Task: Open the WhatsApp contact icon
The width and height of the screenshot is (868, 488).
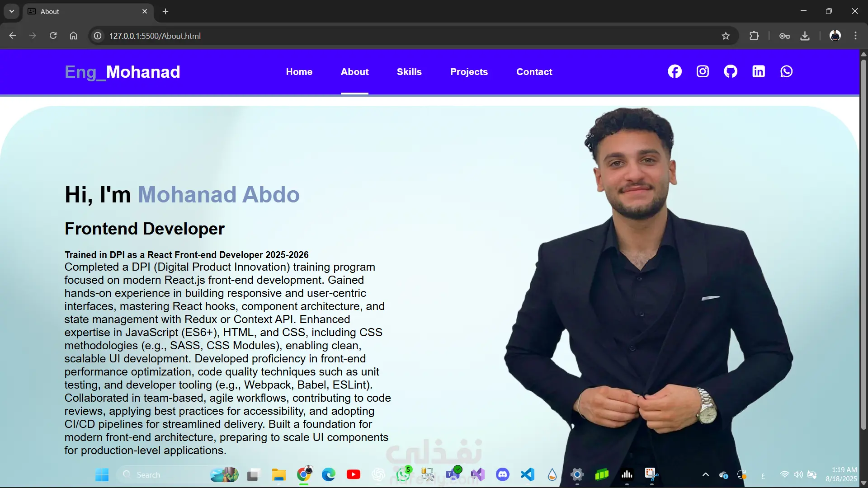Action: (787, 71)
